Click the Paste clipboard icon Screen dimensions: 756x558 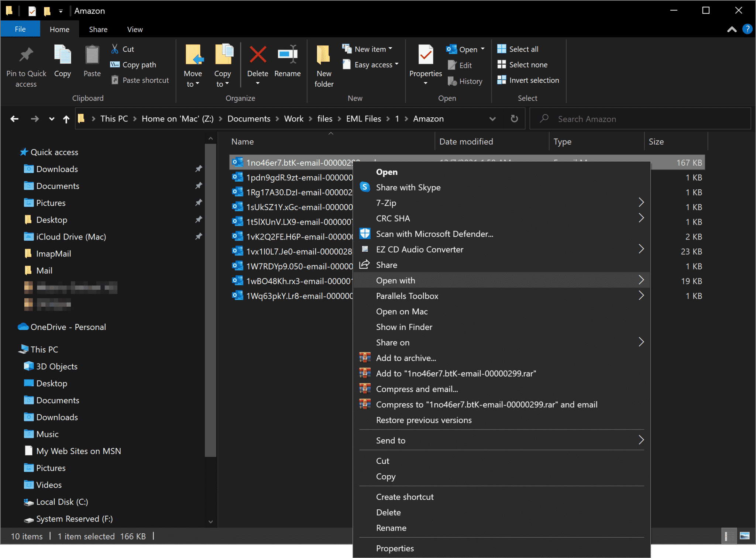click(x=92, y=55)
